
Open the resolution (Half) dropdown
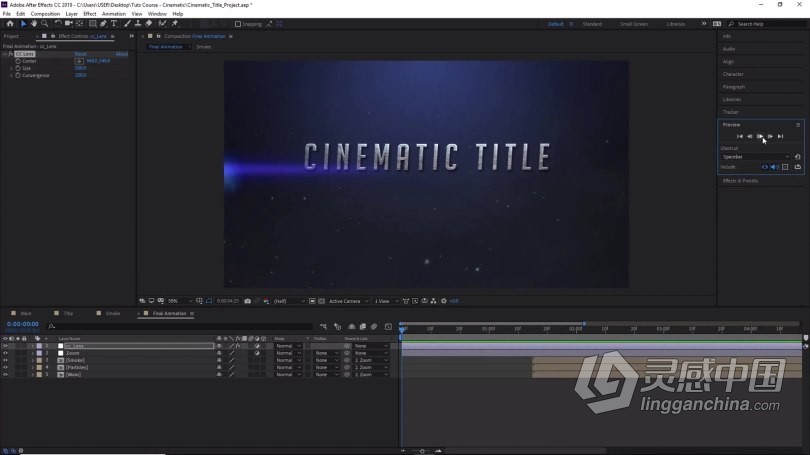point(289,301)
